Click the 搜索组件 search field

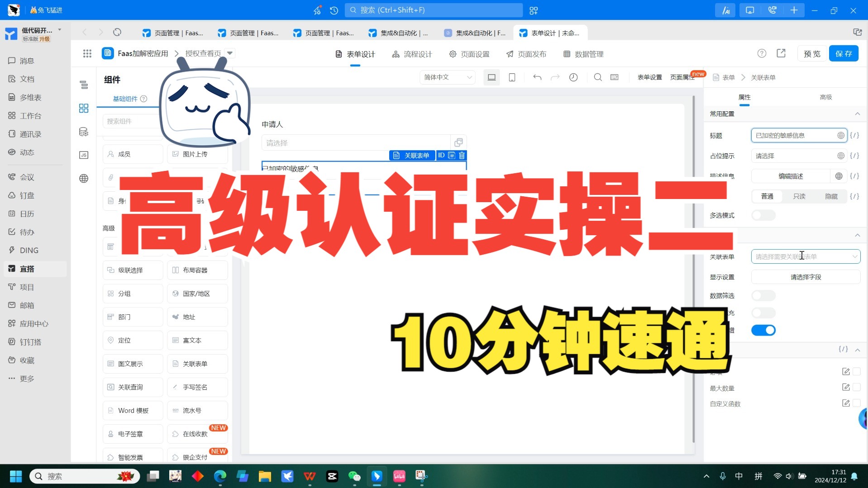131,121
